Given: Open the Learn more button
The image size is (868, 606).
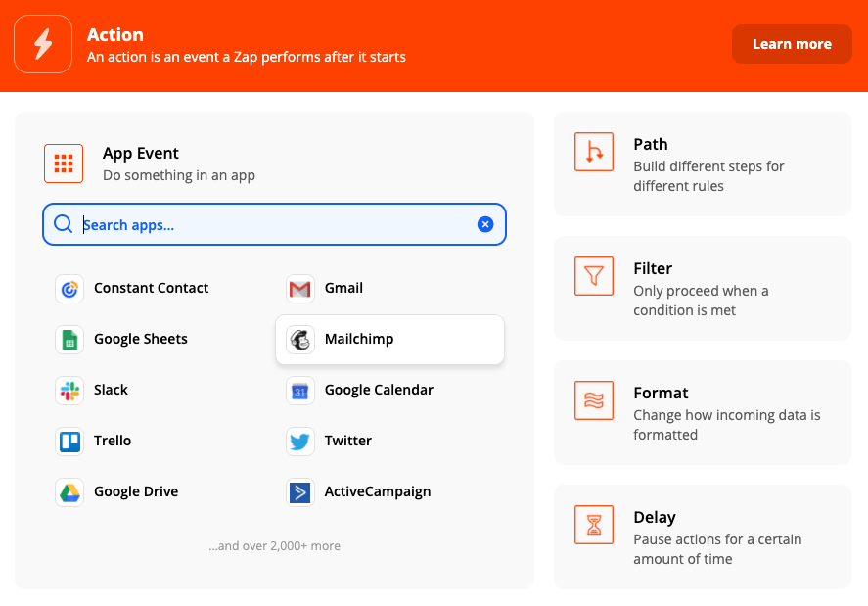Looking at the screenshot, I should point(792,44).
